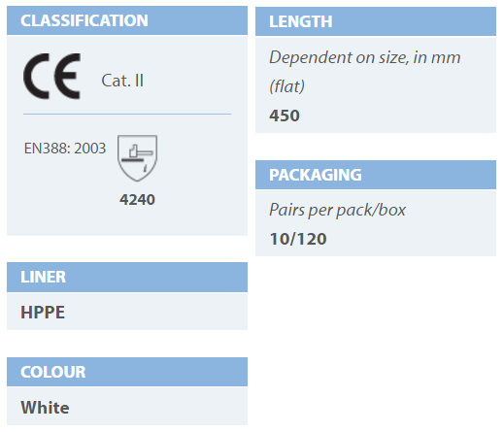Select the CLASSIFICATION section header
Screen dimensions: 504x432
(127, 20)
